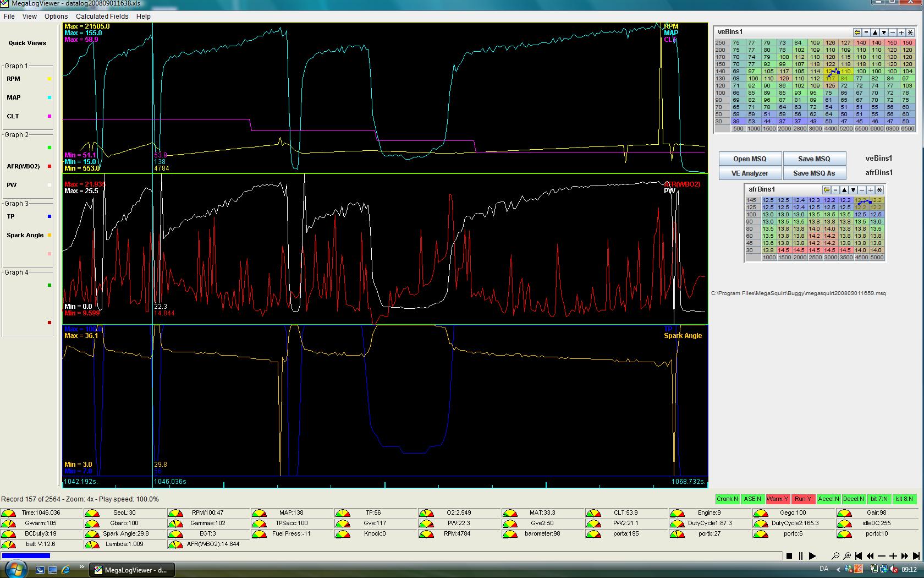Select the RPM field in Graph 1

(x=13, y=79)
